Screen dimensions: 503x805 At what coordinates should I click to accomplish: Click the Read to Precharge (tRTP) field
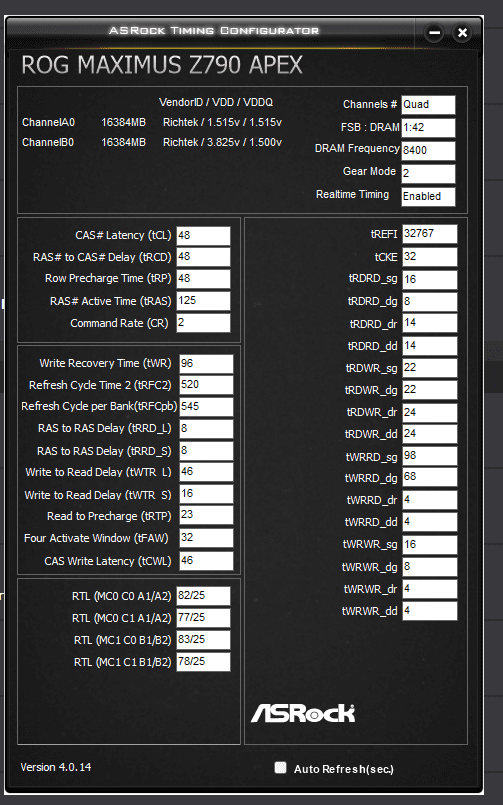(x=206, y=515)
